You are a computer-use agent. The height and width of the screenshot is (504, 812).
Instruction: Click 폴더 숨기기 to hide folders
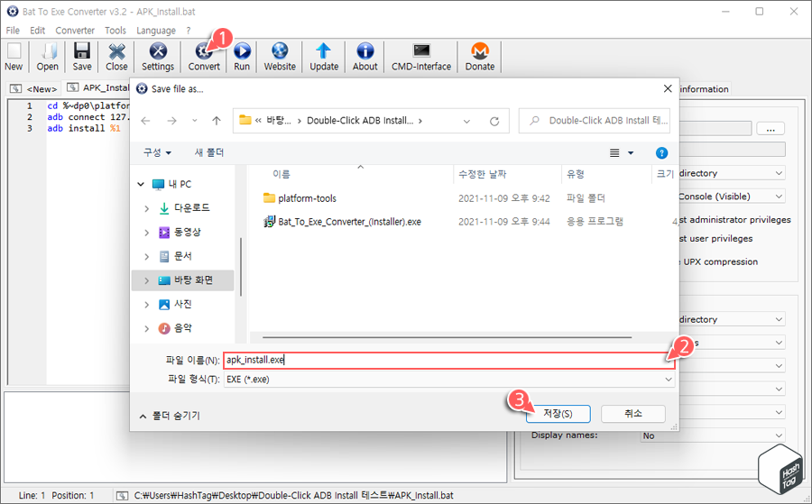[x=171, y=416]
